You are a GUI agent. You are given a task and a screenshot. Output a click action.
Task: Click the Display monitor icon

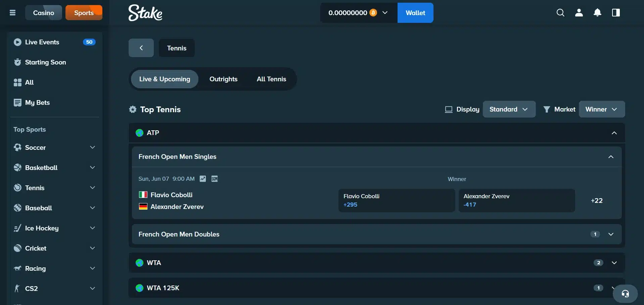pyautogui.click(x=449, y=109)
